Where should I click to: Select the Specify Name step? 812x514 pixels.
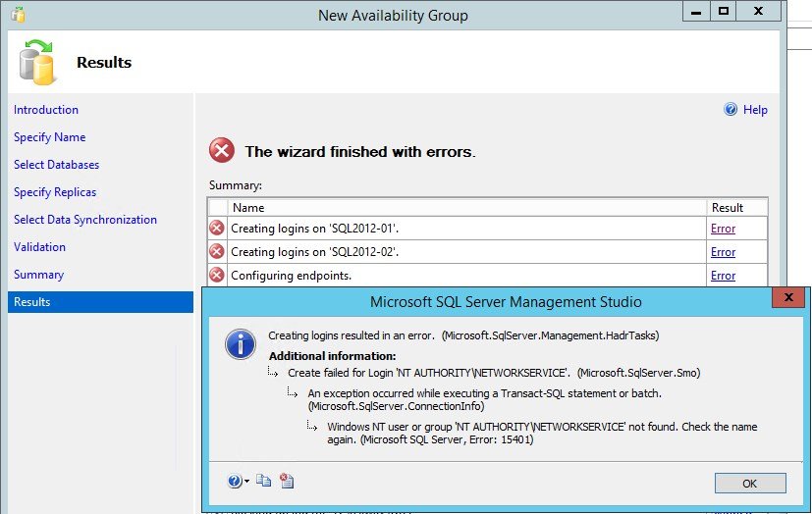point(49,137)
